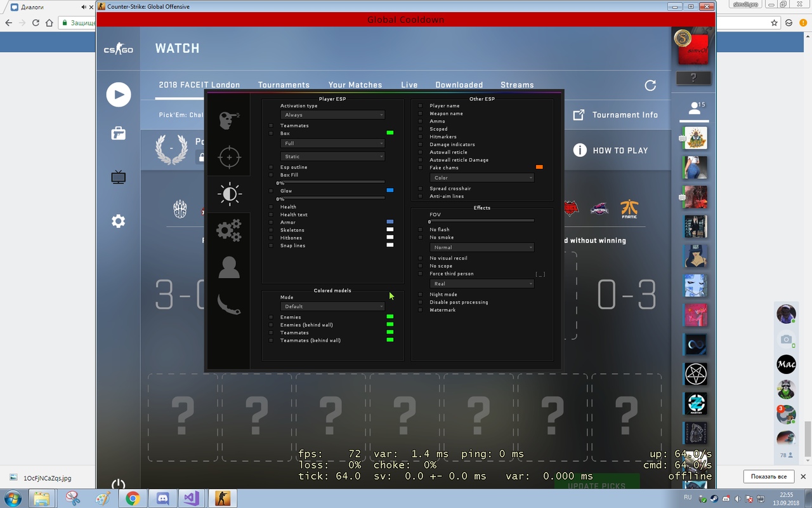Enable the Snap lines checkbox
Viewport: 812px width, 508px height.
pos(271,246)
